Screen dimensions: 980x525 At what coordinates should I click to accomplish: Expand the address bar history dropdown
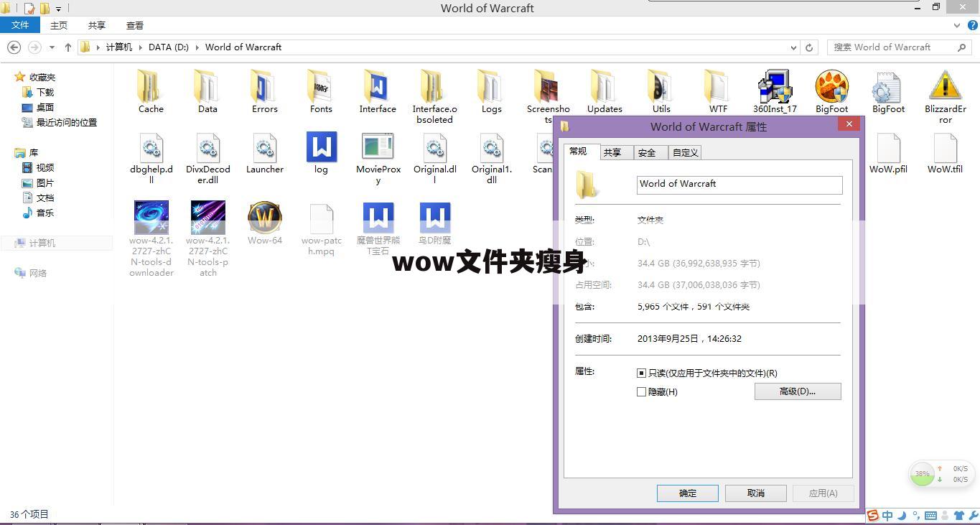[x=793, y=47]
